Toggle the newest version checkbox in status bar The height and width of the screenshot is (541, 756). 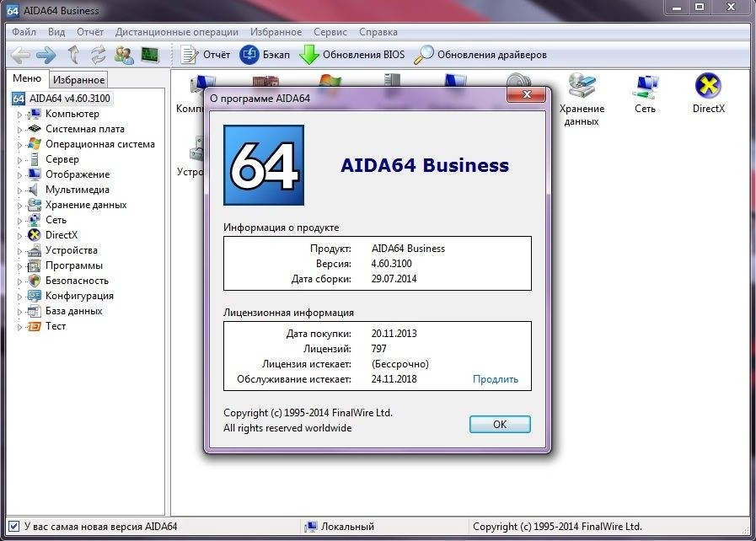14,526
